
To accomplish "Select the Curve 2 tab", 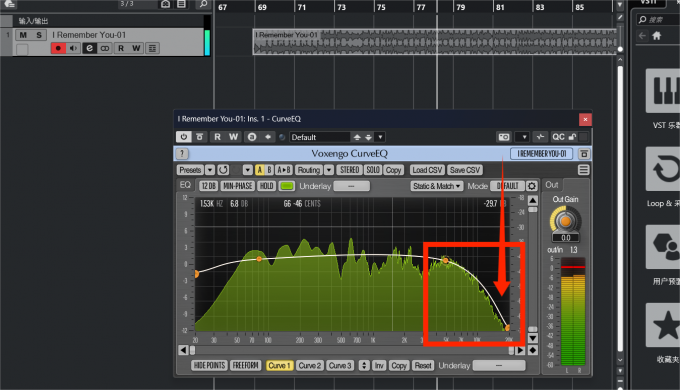I will [x=310, y=366].
